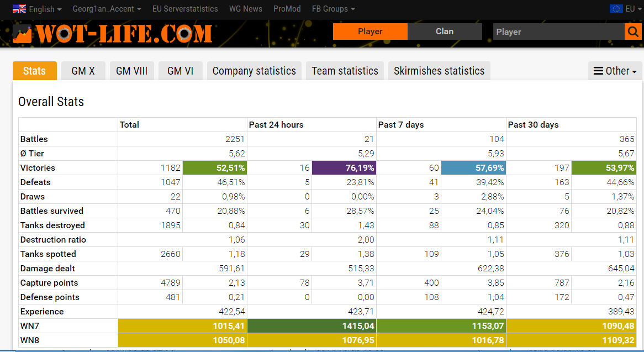This screenshot has width=644, height=352.
Task: Click the Battles row label
Action: pos(34,139)
